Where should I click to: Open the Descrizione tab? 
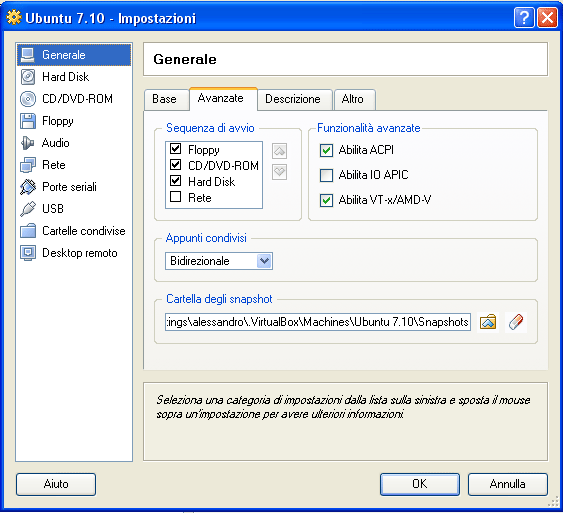(x=295, y=99)
